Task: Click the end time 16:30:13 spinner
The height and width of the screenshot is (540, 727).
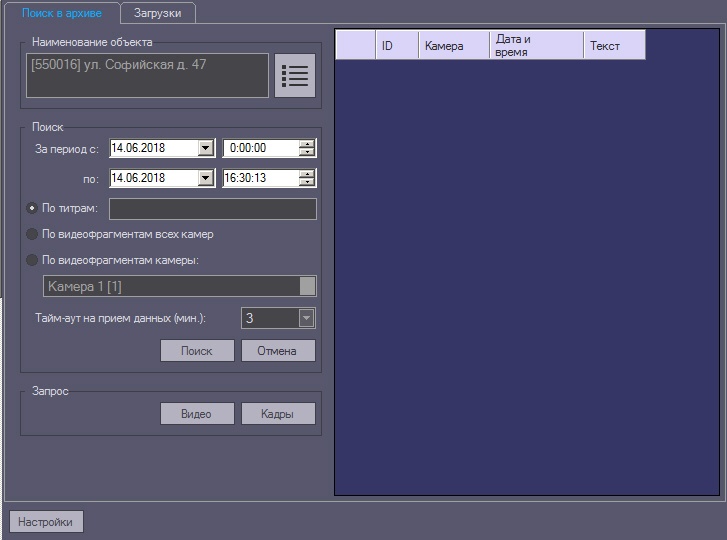Action: (260, 178)
